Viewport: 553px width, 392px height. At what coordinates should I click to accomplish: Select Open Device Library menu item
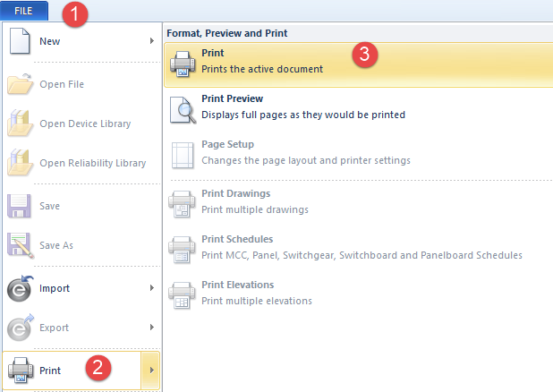85,124
